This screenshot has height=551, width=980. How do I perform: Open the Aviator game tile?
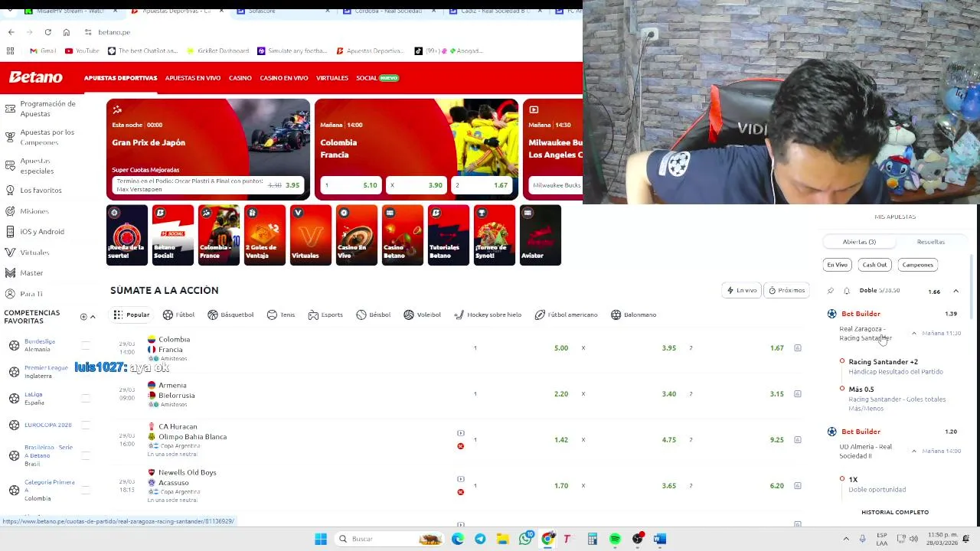click(540, 235)
